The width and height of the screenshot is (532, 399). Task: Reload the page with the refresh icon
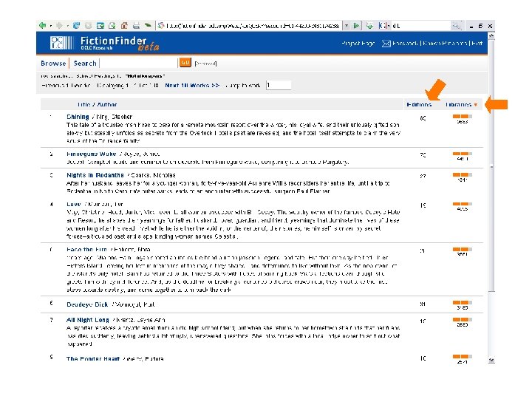click(77, 25)
